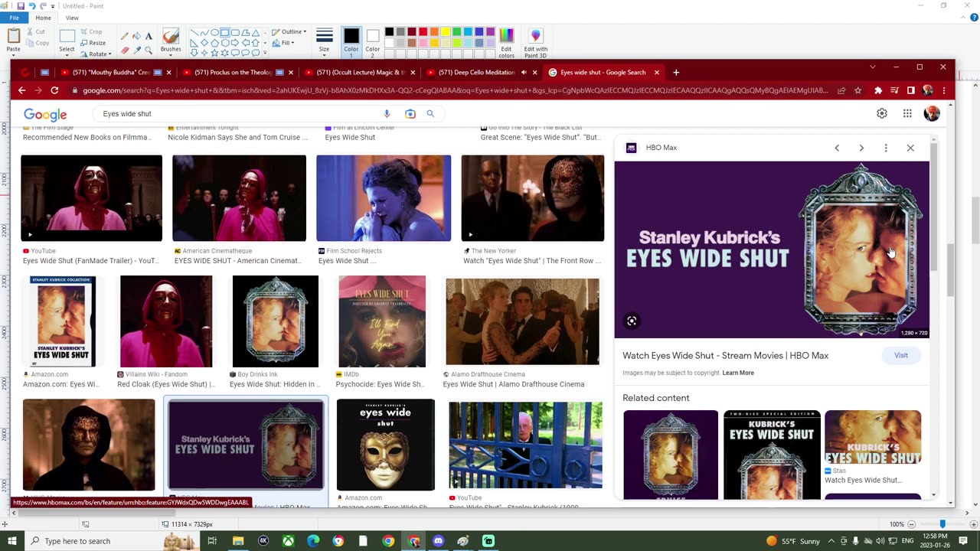
Task: Go back in Chrome browser
Action: pyautogui.click(x=22, y=90)
